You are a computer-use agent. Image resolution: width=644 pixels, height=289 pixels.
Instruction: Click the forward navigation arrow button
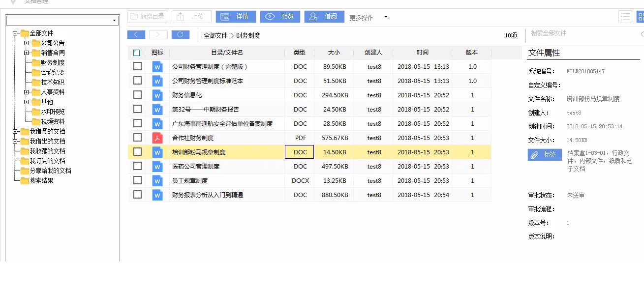[x=158, y=34]
